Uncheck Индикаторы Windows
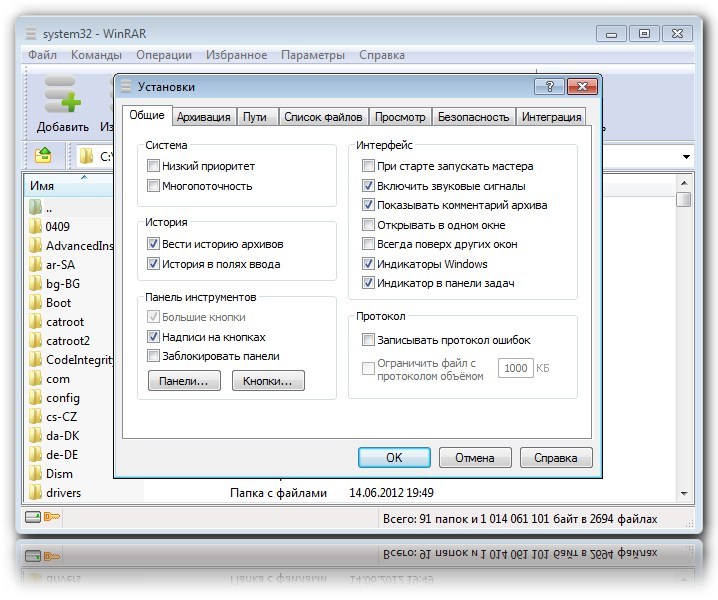This screenshot has width=718, height=600. (368, 264)
